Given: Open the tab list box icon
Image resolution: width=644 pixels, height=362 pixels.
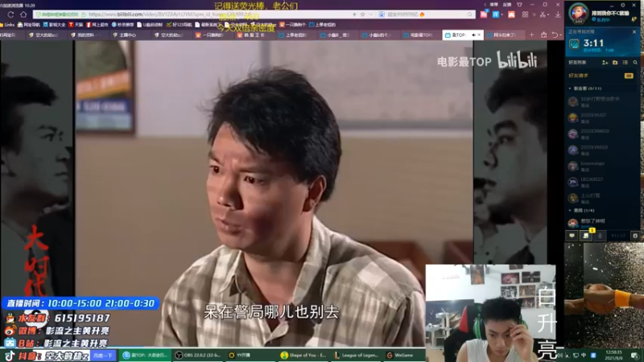Looking at the screenshot, I should click(544, 35).
